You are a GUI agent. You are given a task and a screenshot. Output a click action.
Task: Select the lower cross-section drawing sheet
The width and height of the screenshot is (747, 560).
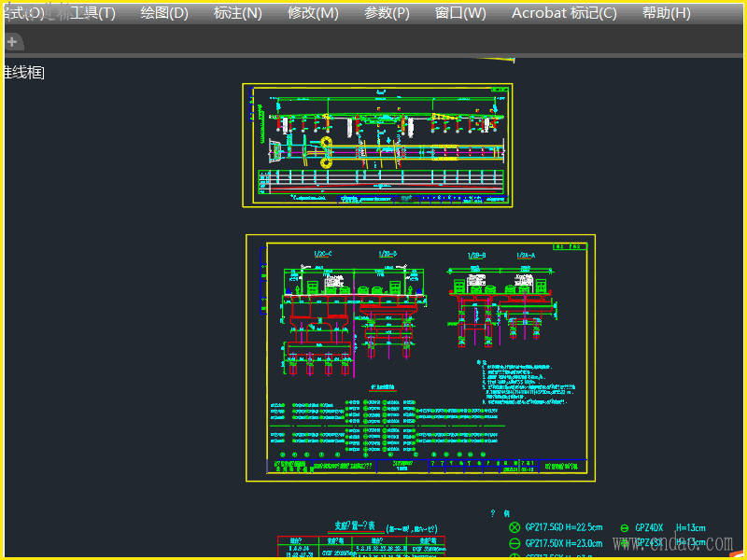(420, 357)
